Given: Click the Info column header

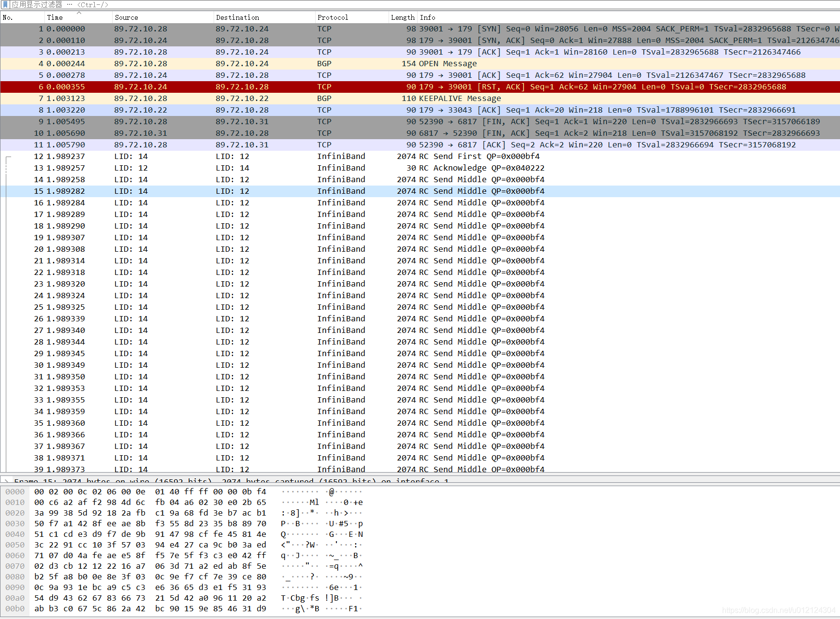Looking at the screenshot, I should pos(628,17).
